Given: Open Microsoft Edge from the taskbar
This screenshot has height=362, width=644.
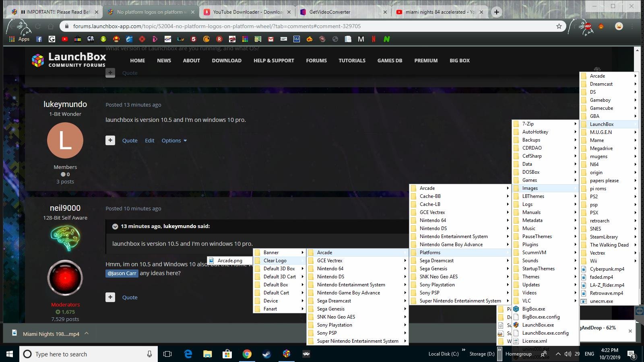Looking at the screenshot, I should click(x=188, y=354).
